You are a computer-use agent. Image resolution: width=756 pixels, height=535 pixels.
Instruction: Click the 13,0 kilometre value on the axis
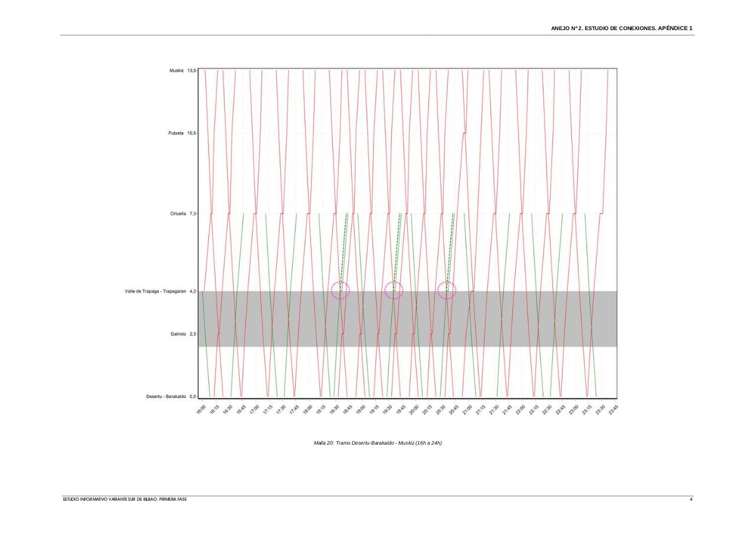(x=192, y=70)
